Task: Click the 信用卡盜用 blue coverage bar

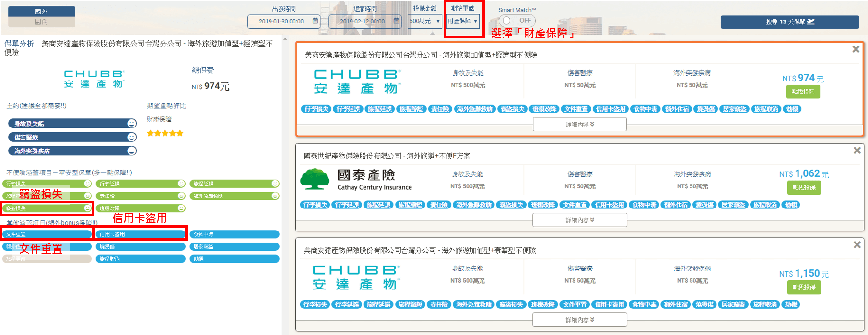Action: click(141, 234)
